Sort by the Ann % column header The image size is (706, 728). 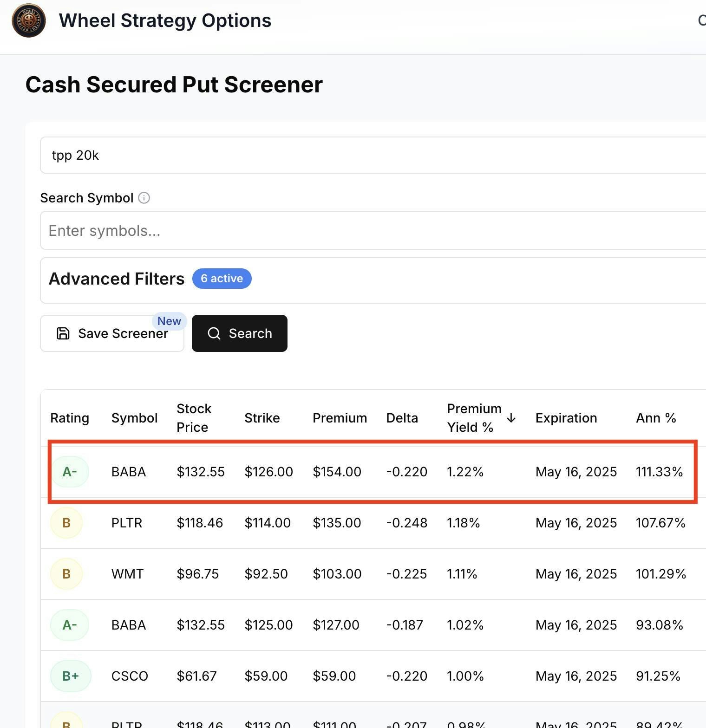tap(655, 418)
